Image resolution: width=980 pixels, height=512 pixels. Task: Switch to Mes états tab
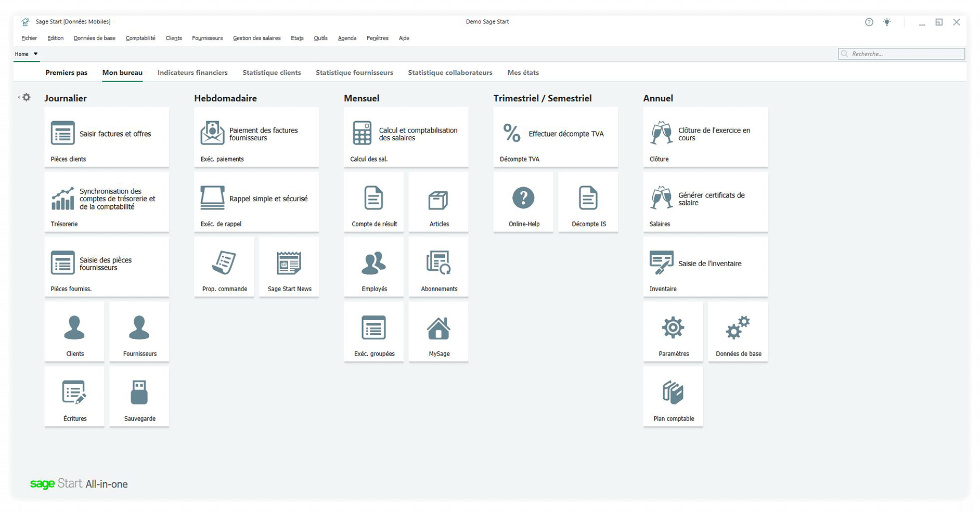coord(523,73)
